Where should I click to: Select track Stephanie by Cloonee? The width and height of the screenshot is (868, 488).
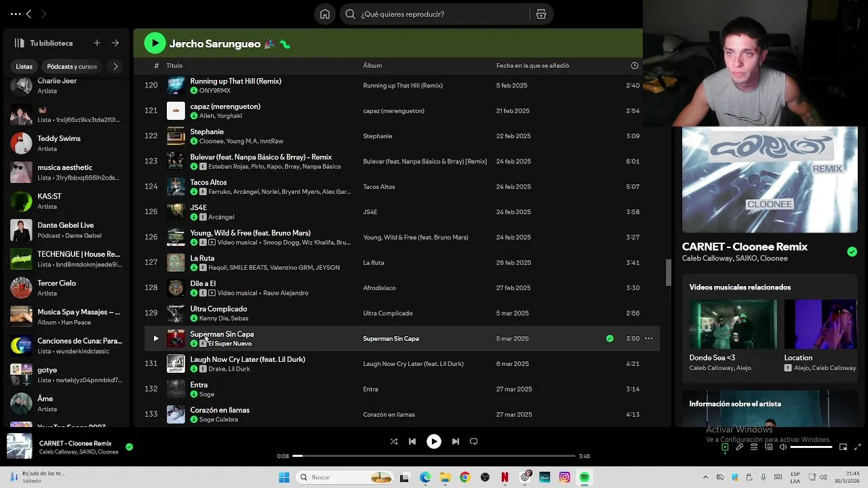tap(401, 136)
